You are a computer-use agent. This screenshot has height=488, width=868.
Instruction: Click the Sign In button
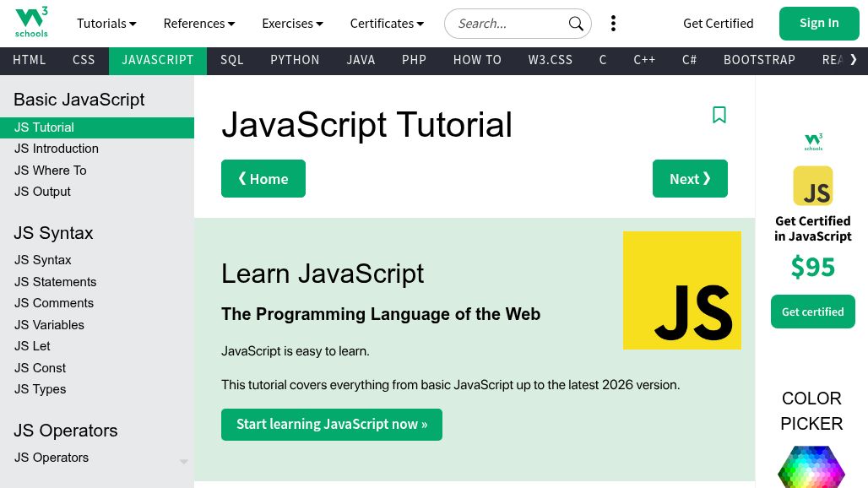(819, 24)
